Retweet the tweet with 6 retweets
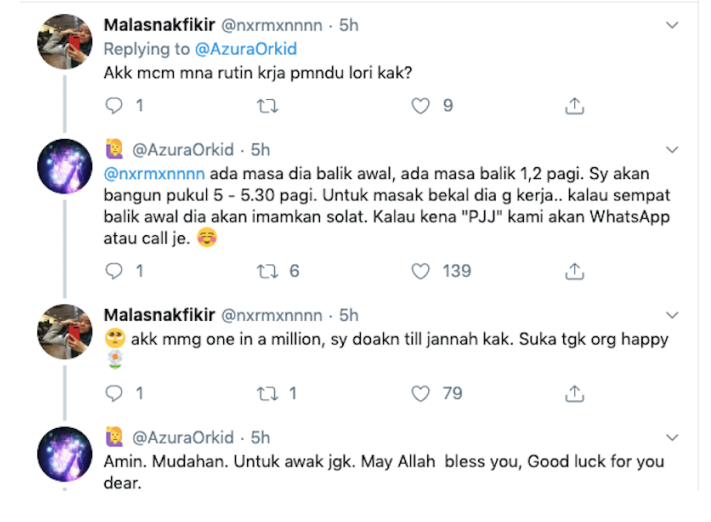This screenshot has width=711, height=522. 268,271
